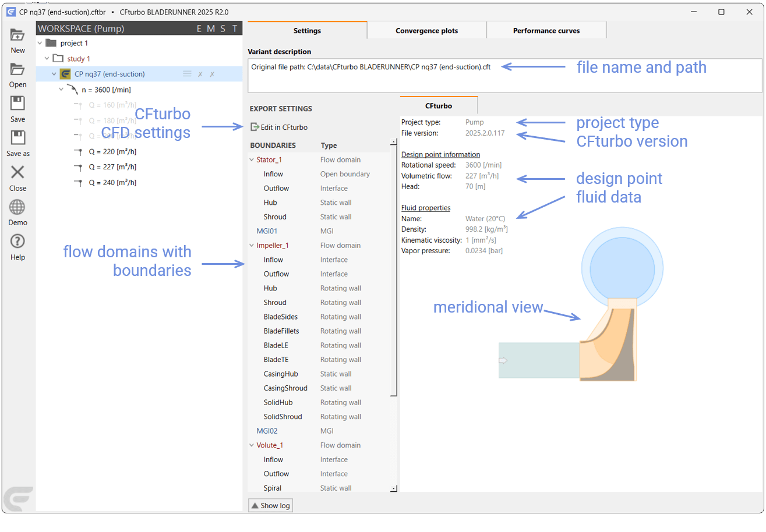Choose the Save as icon

click(x=17, y=138)
